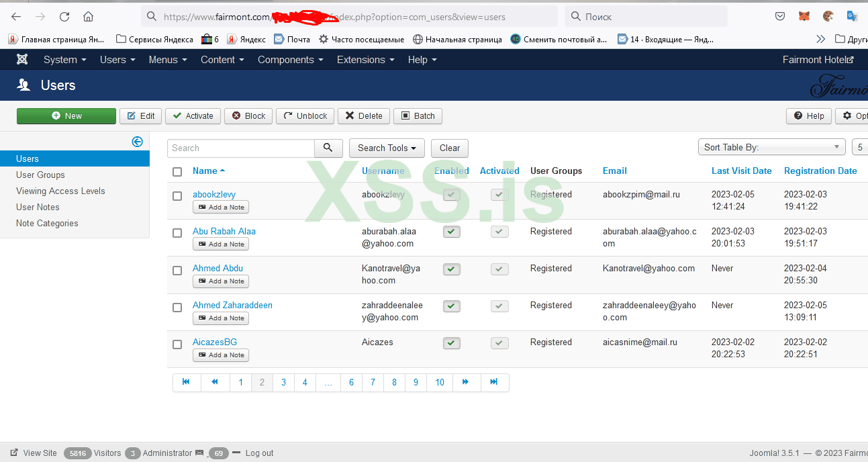Toggle enabled status for abookzlevy

pos(452,195)
